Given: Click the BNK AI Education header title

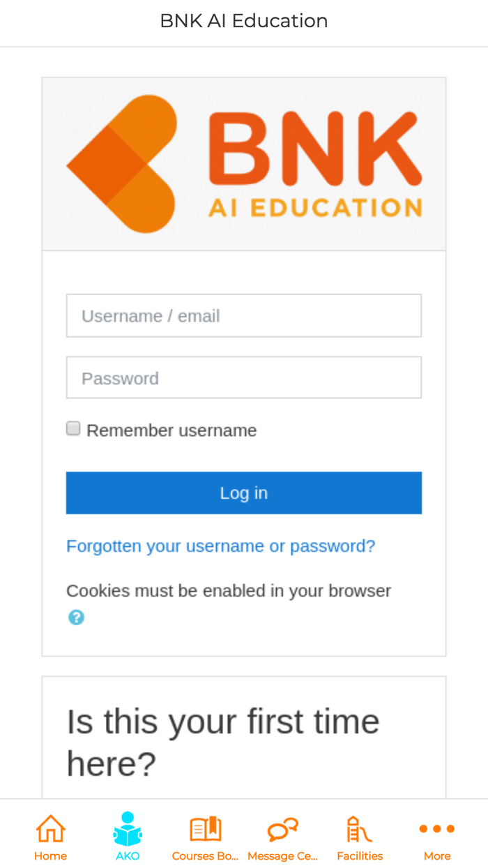Looking at the screenshot, I should click(244, 21).
